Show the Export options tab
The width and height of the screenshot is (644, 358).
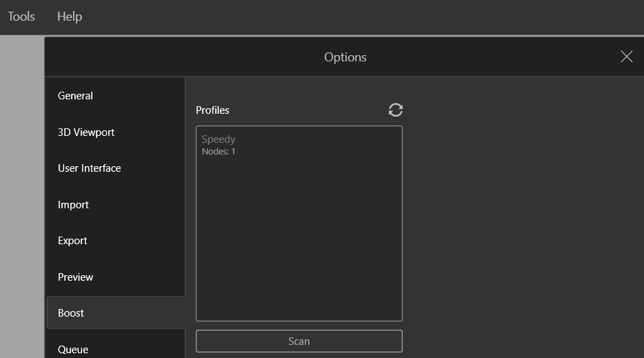(72, 241)
